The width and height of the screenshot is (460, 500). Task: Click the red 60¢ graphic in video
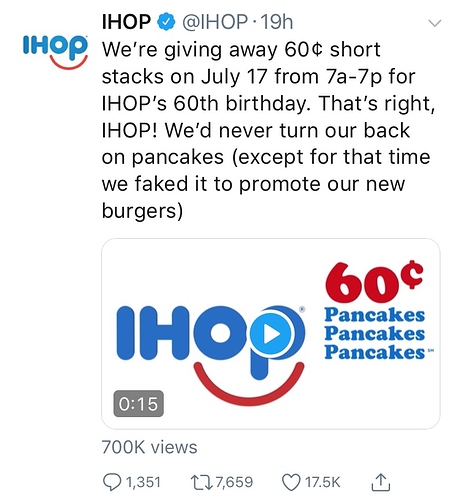[374, 282]
